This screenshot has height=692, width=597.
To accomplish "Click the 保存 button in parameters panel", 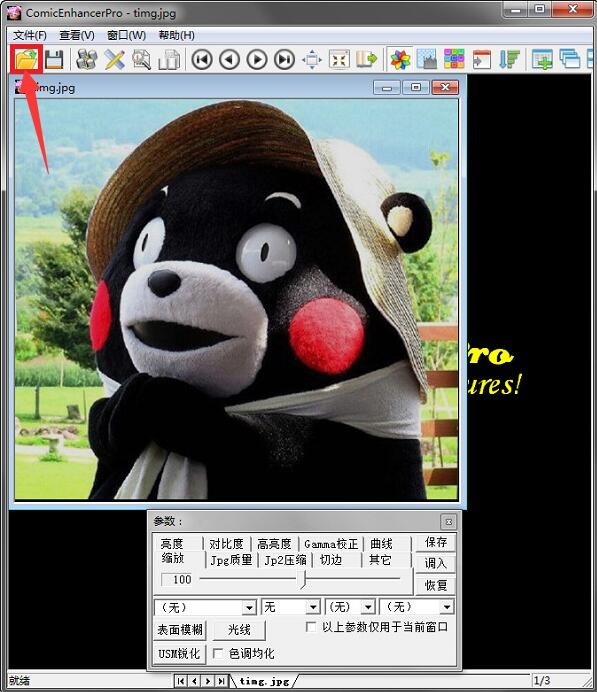I will pos(436,542).
